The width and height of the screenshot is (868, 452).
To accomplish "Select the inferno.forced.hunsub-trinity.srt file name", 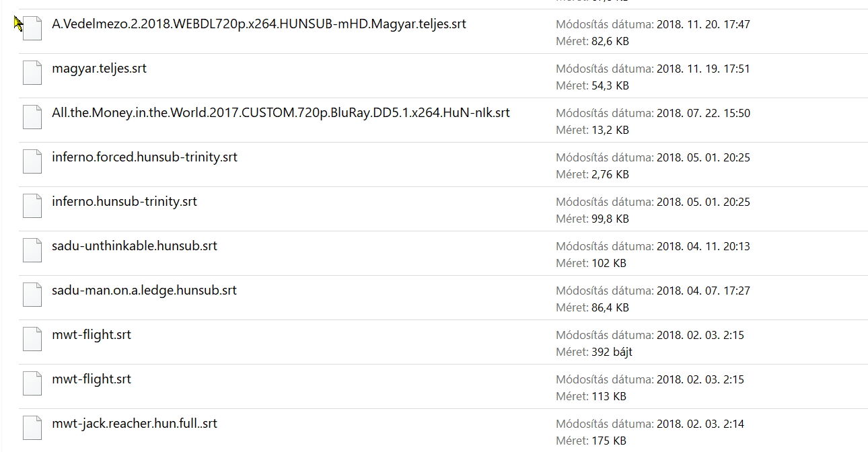I will point(144,157).
